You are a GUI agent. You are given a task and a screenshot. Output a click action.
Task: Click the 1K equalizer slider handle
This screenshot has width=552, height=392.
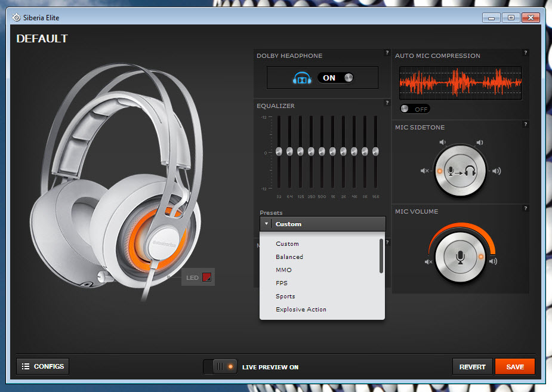coord(332,152)
